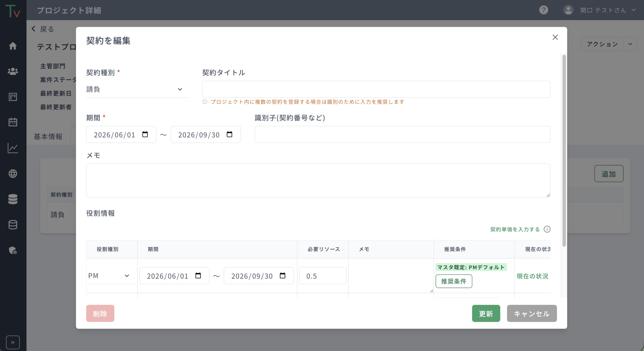Click the 現在の状況 link in PM row
Image resolution: width=644 pixels, height=351 pixels.
pyautogui.click(x=532, y=276)
